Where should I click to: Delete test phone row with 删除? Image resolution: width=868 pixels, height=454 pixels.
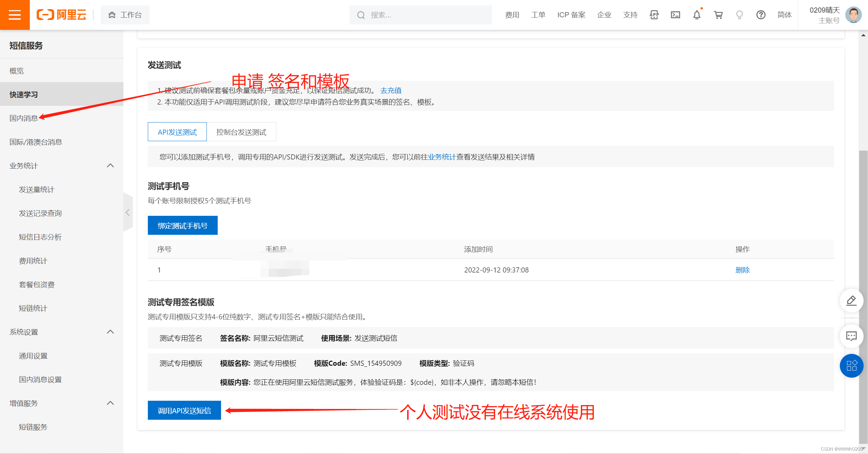click(x=743, y=270)
